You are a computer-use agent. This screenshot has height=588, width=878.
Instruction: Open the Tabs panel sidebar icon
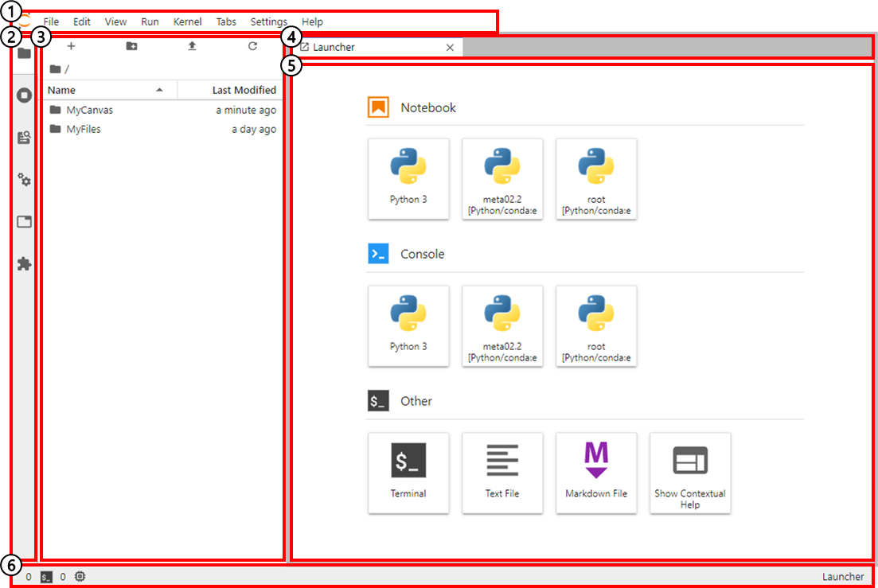(x=24, y=222)
